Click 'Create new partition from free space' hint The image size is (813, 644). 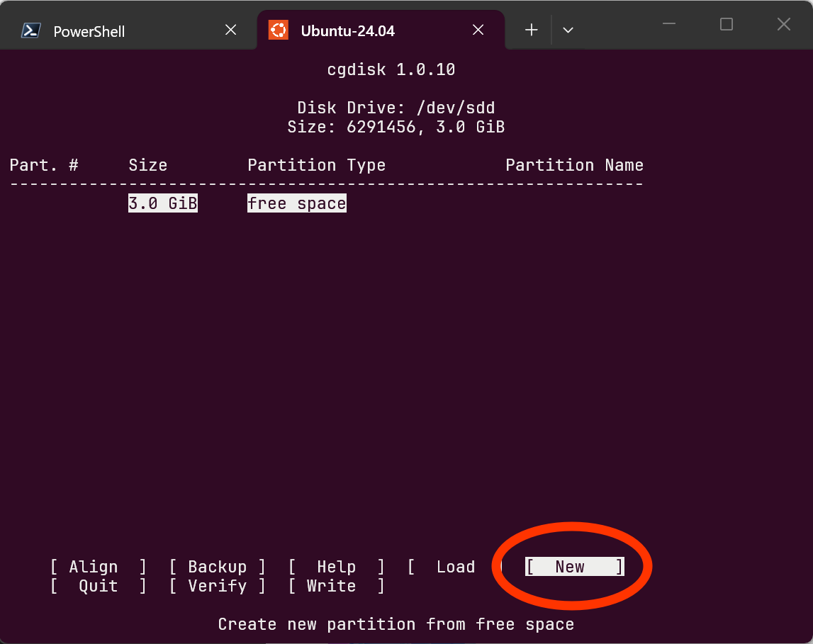396,624
